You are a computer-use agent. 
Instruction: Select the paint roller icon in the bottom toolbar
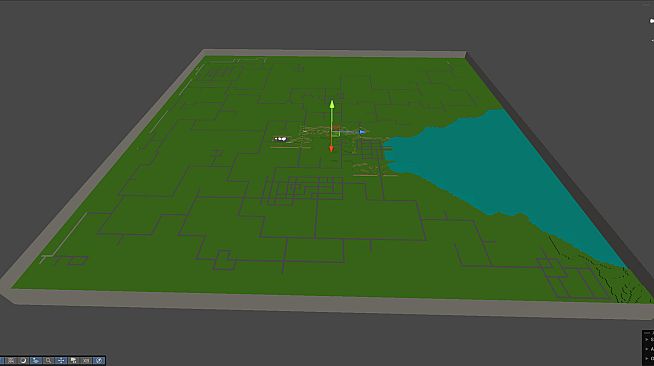click(x=73, y=361)
